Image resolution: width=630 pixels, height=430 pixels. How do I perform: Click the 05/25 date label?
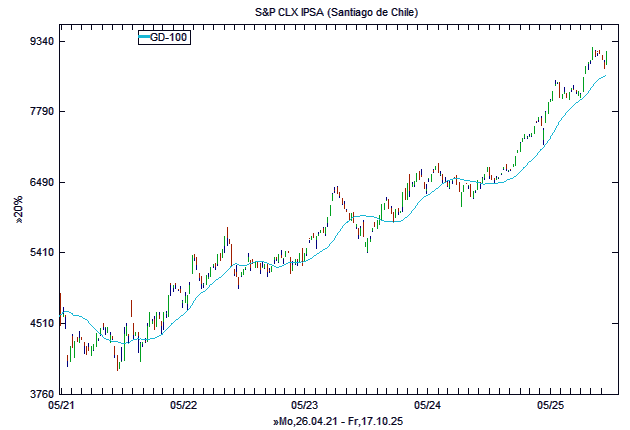point(550,406)
